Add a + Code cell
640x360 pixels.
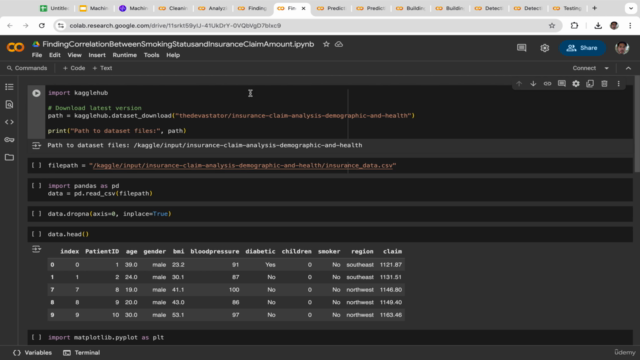tap(74, 68)
